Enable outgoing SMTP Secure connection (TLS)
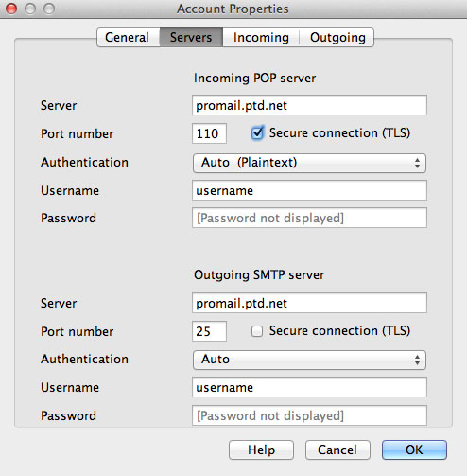 click(x=257, y=331)
